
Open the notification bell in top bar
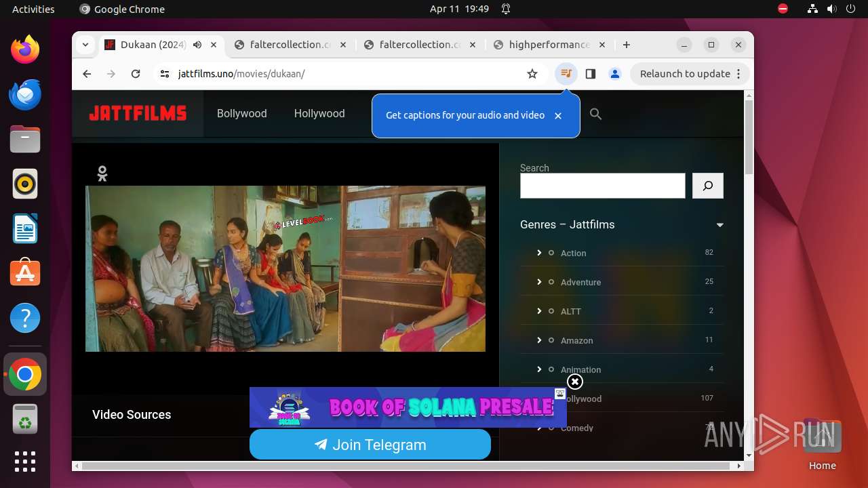pyautogui.click(x=506, y=9)
